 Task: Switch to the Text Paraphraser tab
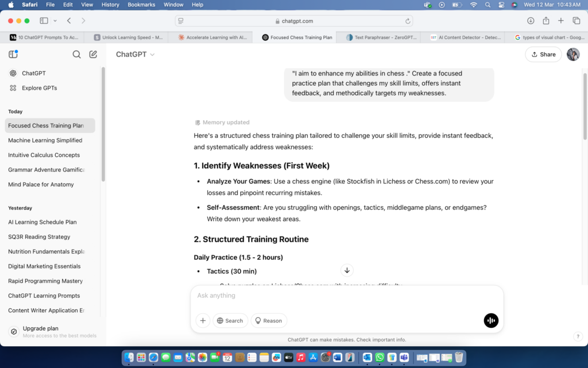pos(378,37)
